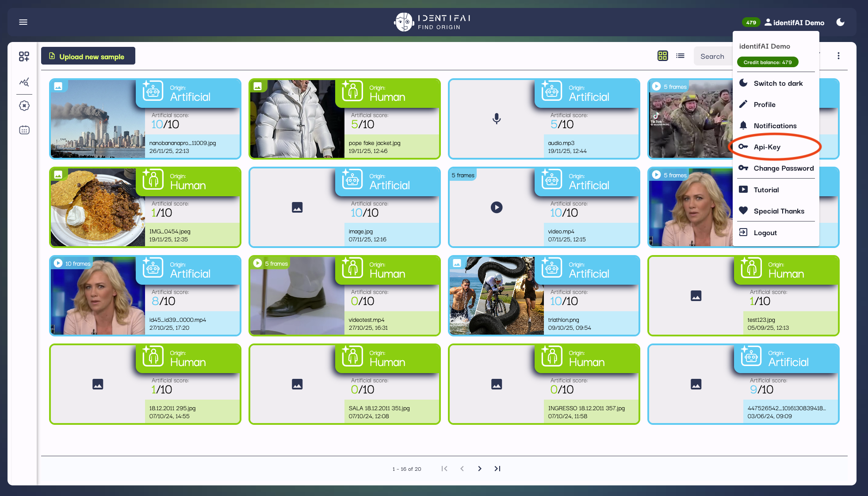The width and height of the screenshot is (868, 496).
Task: Jump to last page of samples
Action: [x=497, y=469]
